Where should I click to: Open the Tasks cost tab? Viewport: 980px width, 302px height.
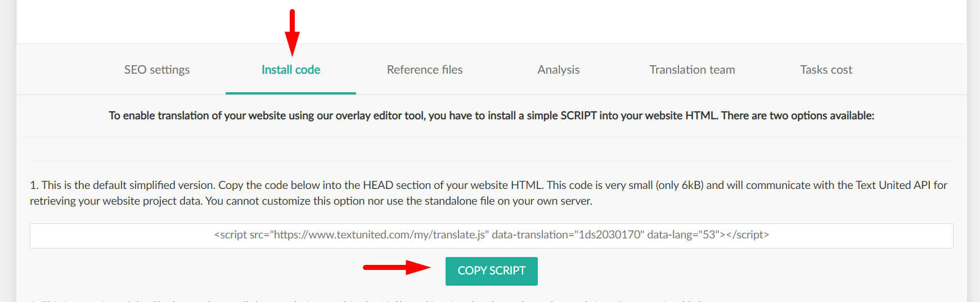pos(826,70)
